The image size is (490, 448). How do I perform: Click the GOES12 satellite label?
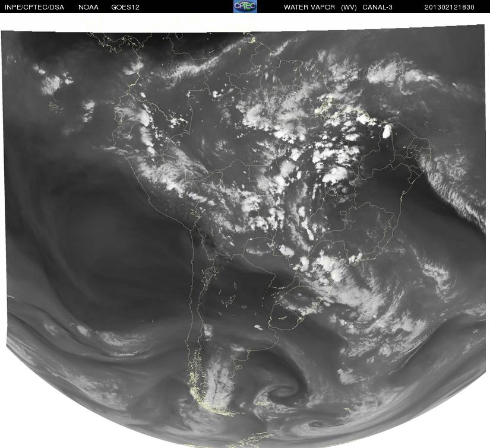coord(125,7)
